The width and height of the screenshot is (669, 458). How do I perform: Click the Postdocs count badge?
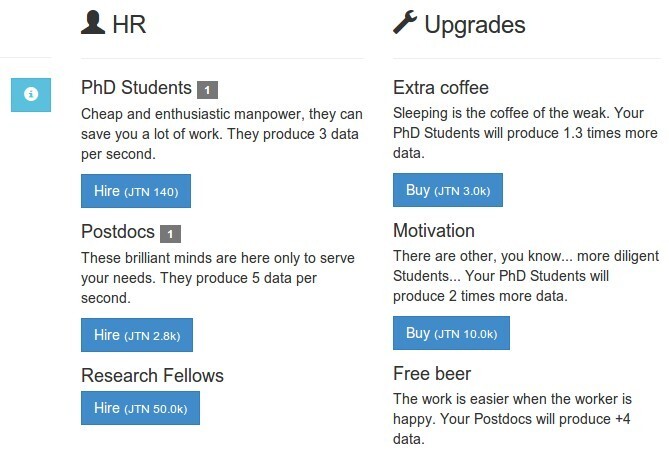(170, 234)
